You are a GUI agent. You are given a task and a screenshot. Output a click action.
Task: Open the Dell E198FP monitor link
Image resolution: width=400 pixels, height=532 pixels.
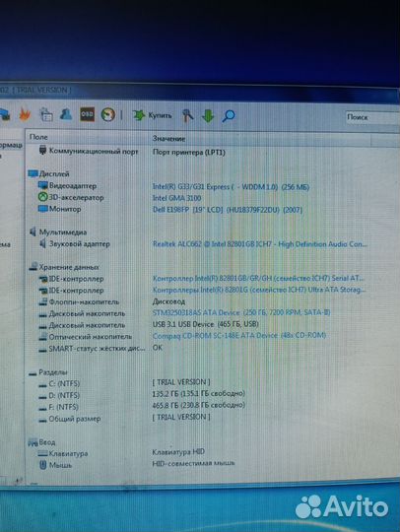[x=228, y=210]
